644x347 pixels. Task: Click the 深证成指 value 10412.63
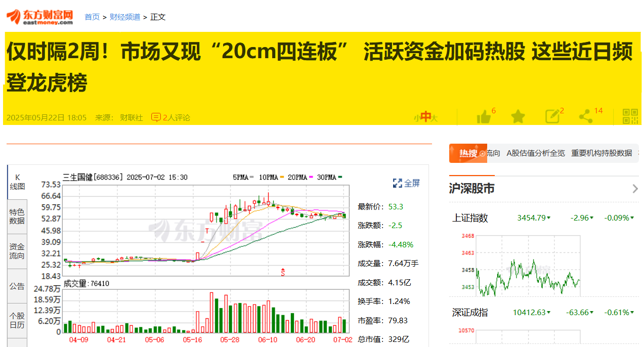(x=529, y=313)
